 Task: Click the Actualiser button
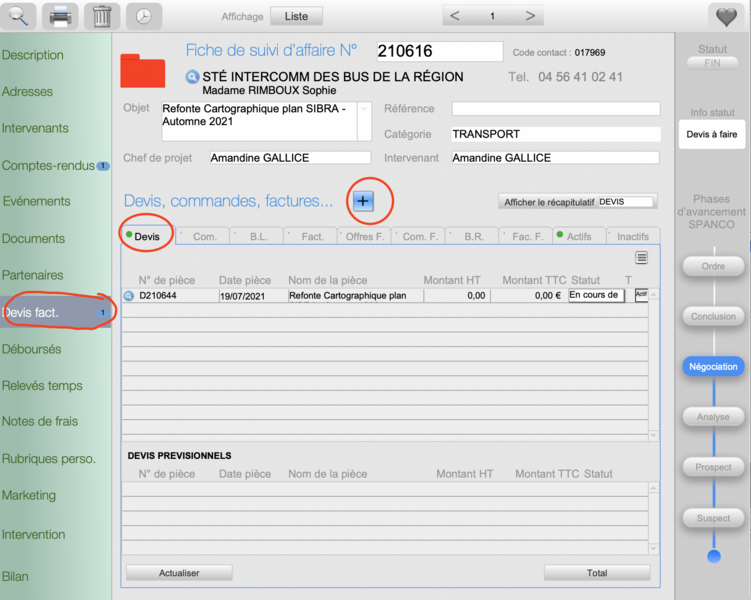coord(179,573)
